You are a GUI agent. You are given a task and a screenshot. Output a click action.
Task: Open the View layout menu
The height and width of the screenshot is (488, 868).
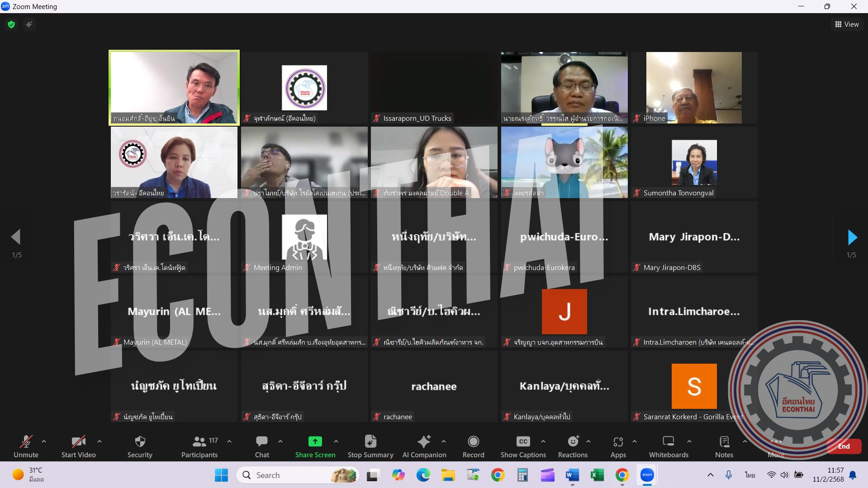pyautogui.click(x=847, y=24)
